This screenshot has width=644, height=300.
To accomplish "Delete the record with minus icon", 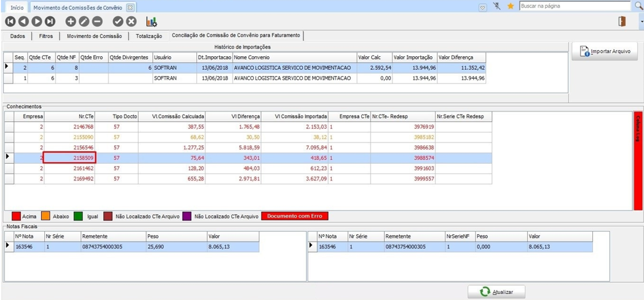I will (x=97, y=21).
